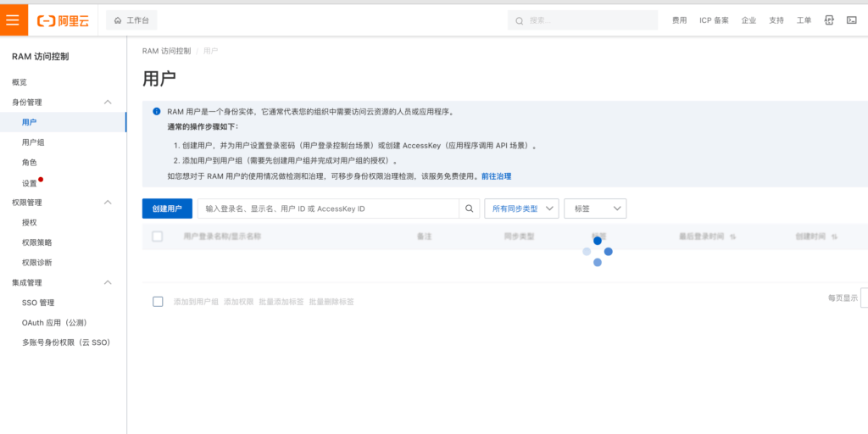Open the hamburger navigation menu
This screenshot has width=868, height=434.
tap(14, 19)
